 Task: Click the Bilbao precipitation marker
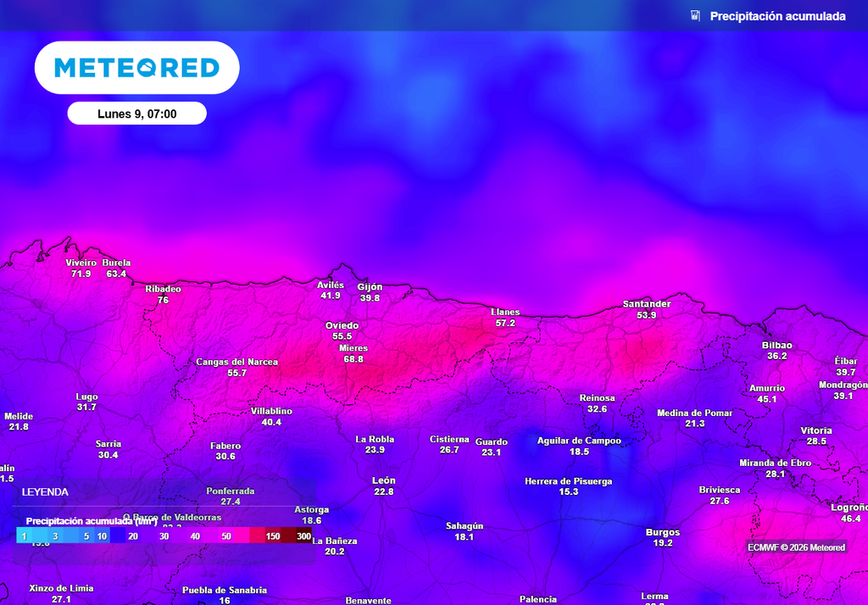776,351
